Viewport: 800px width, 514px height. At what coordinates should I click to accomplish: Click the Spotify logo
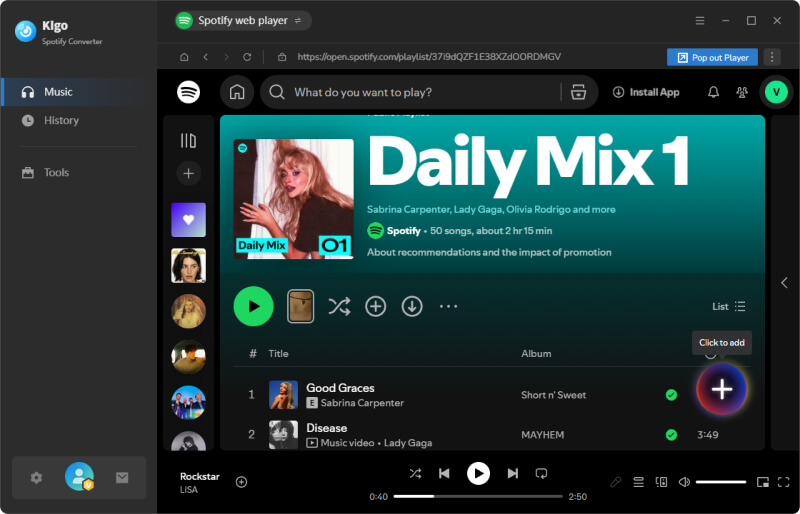click(188, 92)
